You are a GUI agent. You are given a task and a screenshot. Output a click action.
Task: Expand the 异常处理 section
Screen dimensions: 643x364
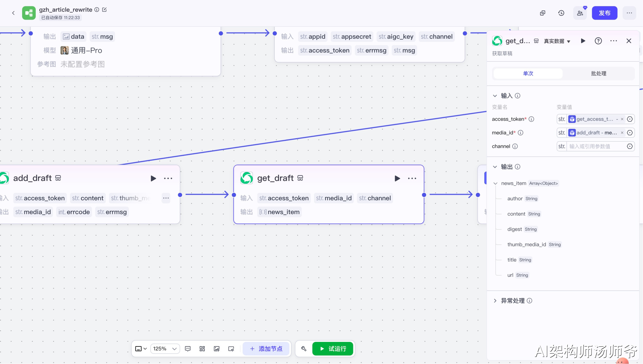(495, 301)
